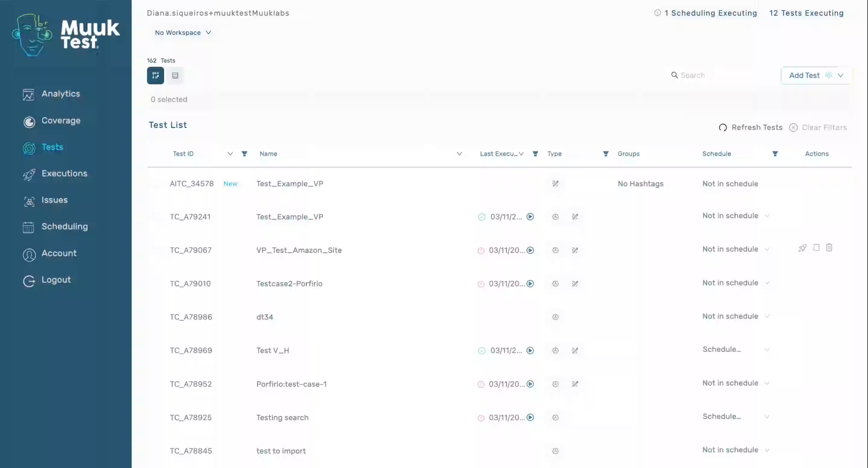Navigate to Issues in the sidebar
Screen dimensions: 868x468
[45, 200]
